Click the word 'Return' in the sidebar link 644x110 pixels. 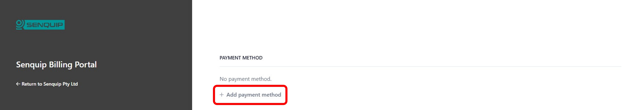coord(29,84)
